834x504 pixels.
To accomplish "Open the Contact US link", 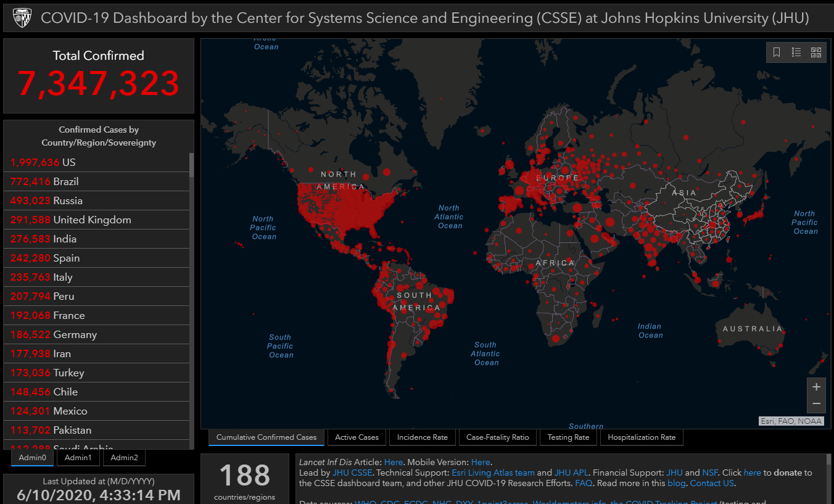I will tap(712, 484).
